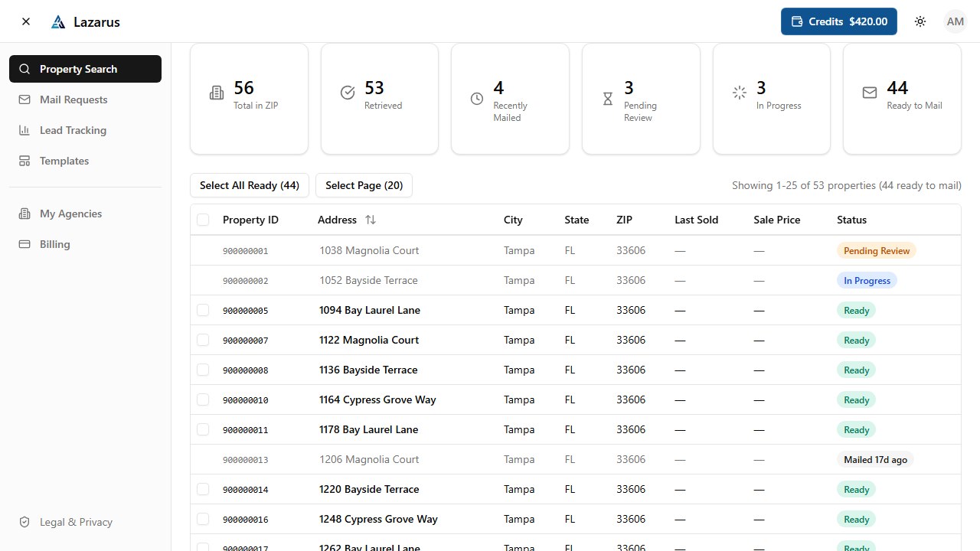This screenshot has width=980, height=551.
Task: Tick checkbox for 1248 Cypress Grove Way
Action: click(x=203, y=519)
